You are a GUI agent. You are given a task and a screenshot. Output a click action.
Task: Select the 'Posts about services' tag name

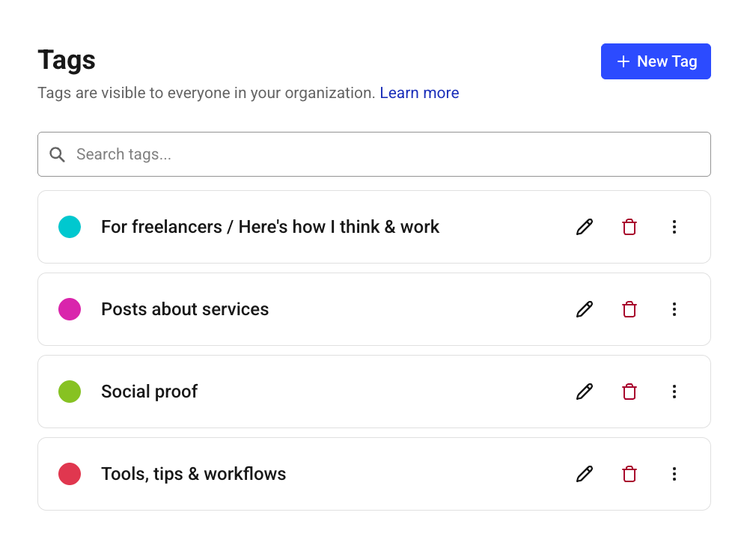pos(185,309)
